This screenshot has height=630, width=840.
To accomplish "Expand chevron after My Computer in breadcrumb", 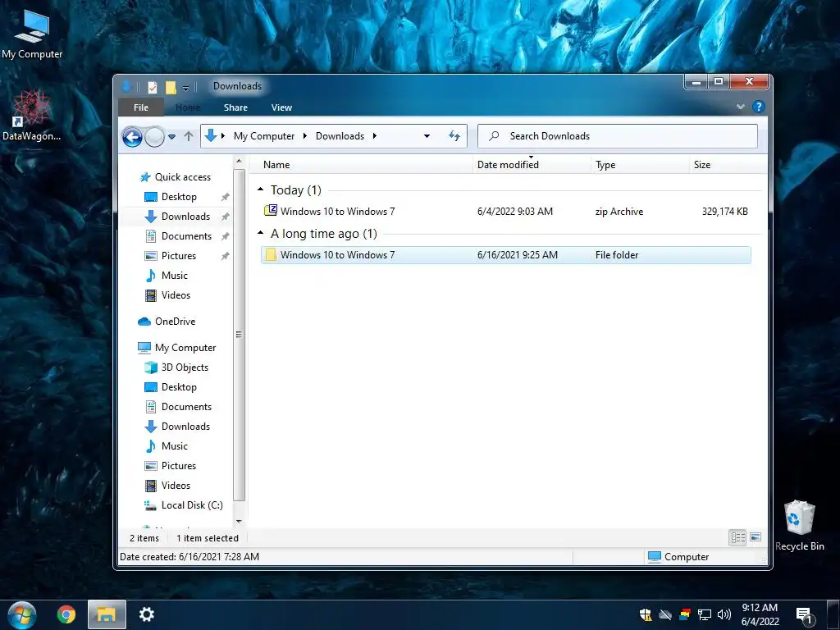I will pos(305,136).
